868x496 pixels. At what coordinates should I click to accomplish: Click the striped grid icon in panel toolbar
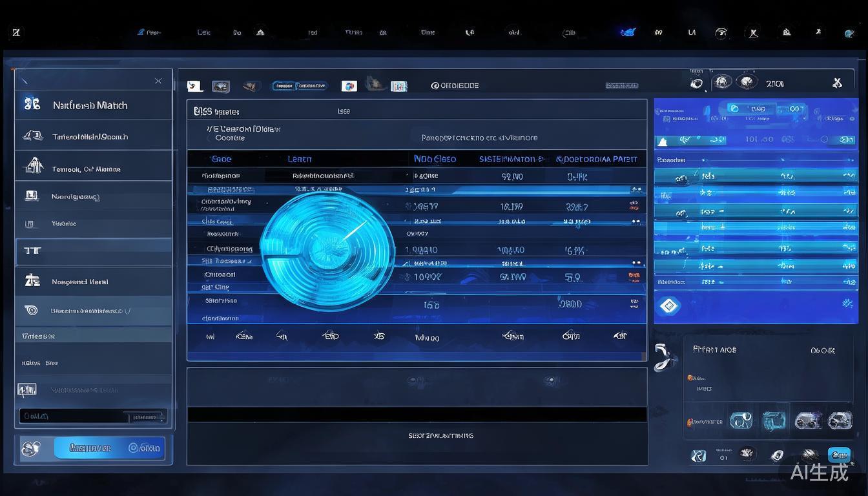coord(398,86)
